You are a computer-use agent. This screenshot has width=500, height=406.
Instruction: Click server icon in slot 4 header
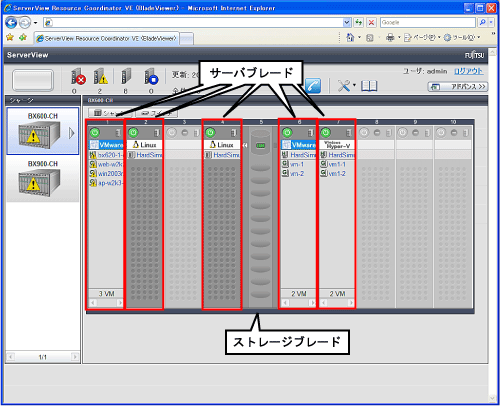tap(234, 133)
